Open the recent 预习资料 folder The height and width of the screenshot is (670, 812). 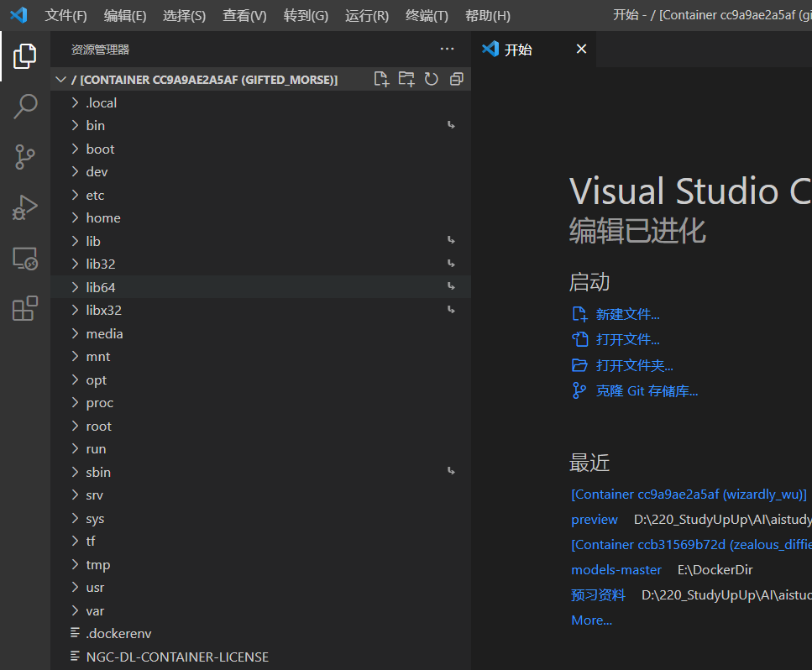coord(598,595)
